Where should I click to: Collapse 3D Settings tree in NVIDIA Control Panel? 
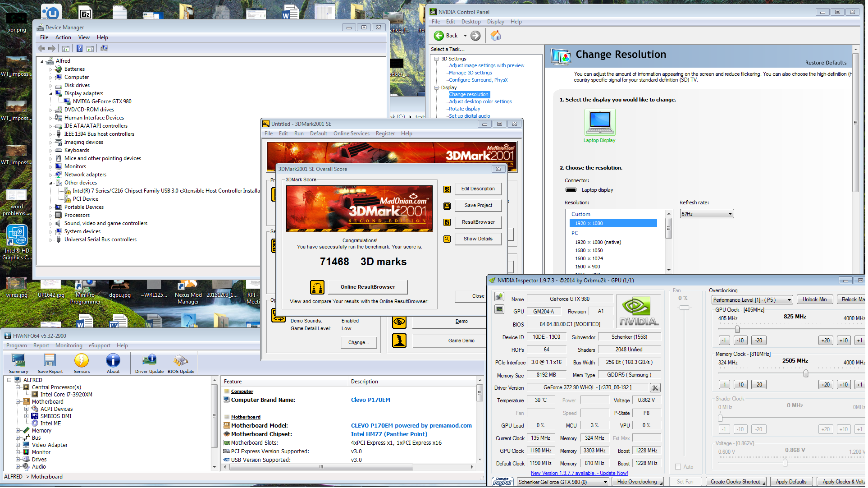(437, 59)
